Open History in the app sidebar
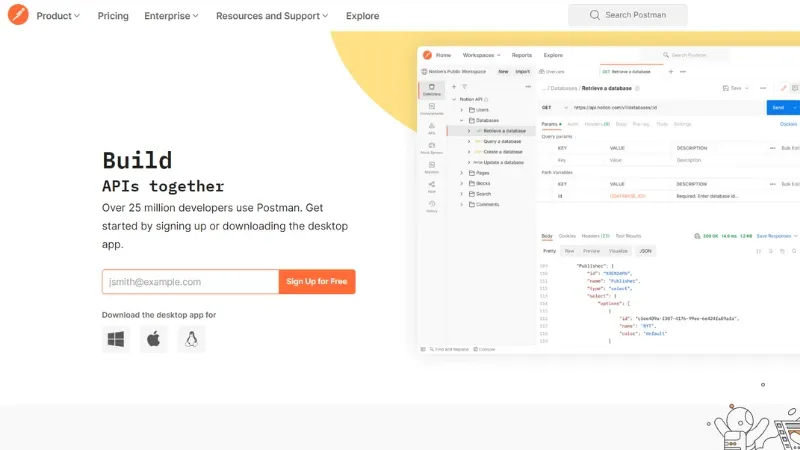Image resolution: width=800 pixels, height=450 pixels. (432, 206)
